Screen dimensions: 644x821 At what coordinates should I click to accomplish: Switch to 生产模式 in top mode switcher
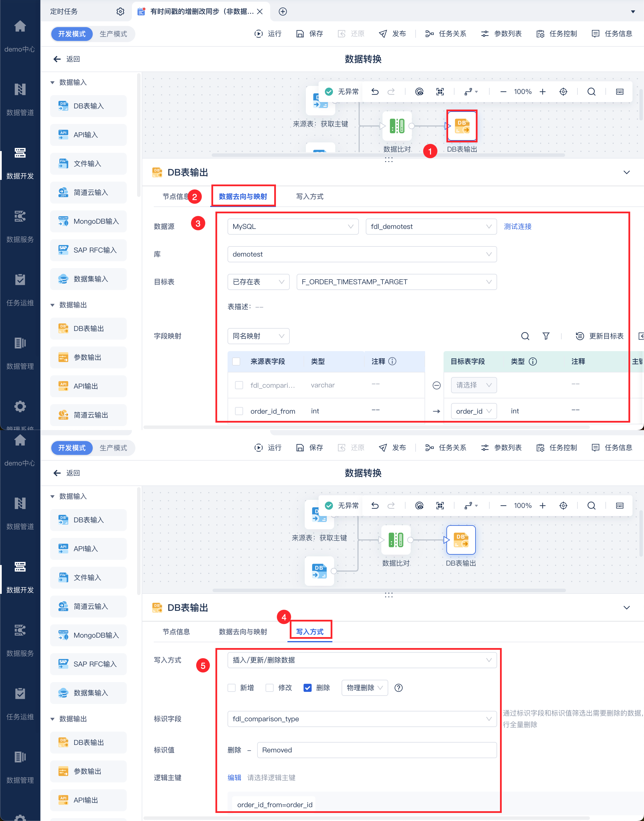click(x=113, y=34)
